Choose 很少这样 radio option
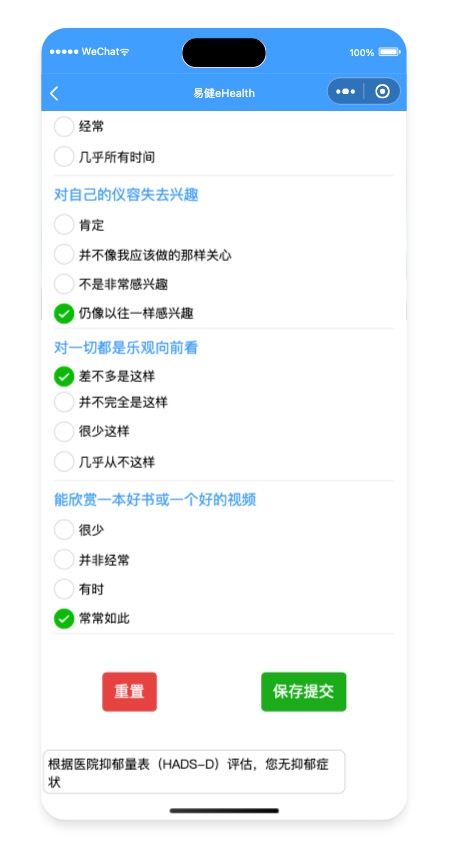This screenshot has height=850, width=450. 92,432
